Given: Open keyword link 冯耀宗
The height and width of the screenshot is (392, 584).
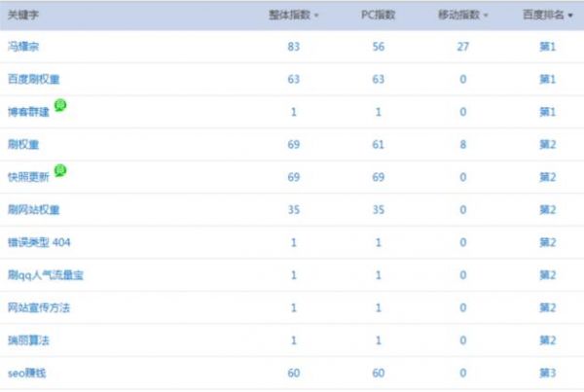Looking at the screenshot, I should click(24, 47).
